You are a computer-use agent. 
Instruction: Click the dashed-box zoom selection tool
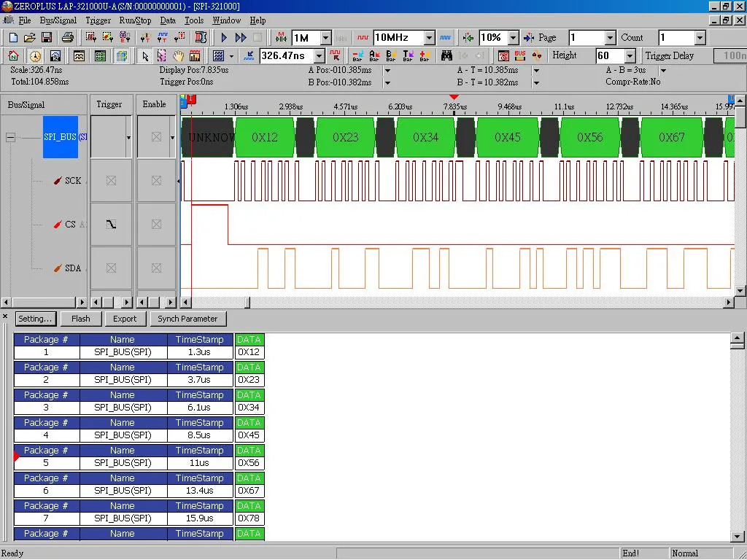161,55
